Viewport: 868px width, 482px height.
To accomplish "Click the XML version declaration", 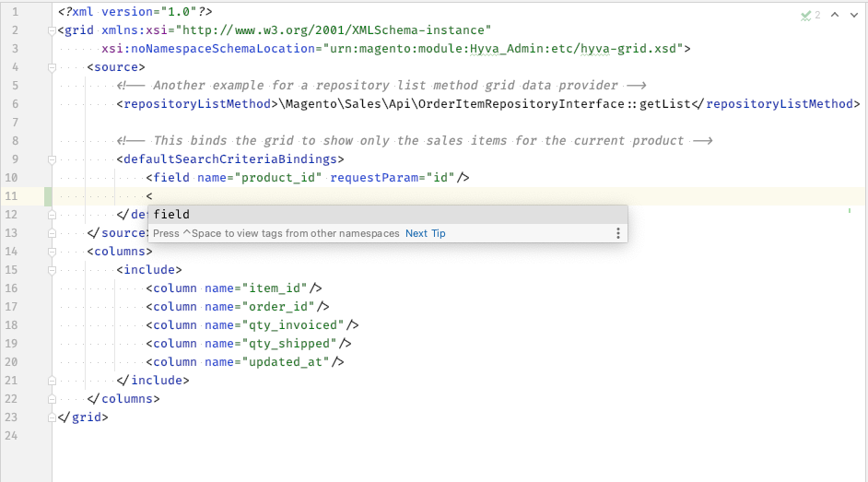I will pos(135,12).
